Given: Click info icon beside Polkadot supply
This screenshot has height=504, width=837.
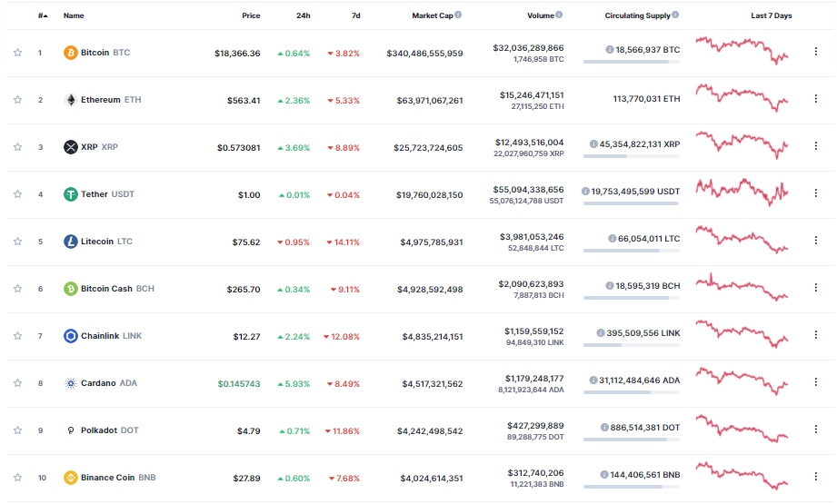Looking at the screenshot, I should coord(604,427).
